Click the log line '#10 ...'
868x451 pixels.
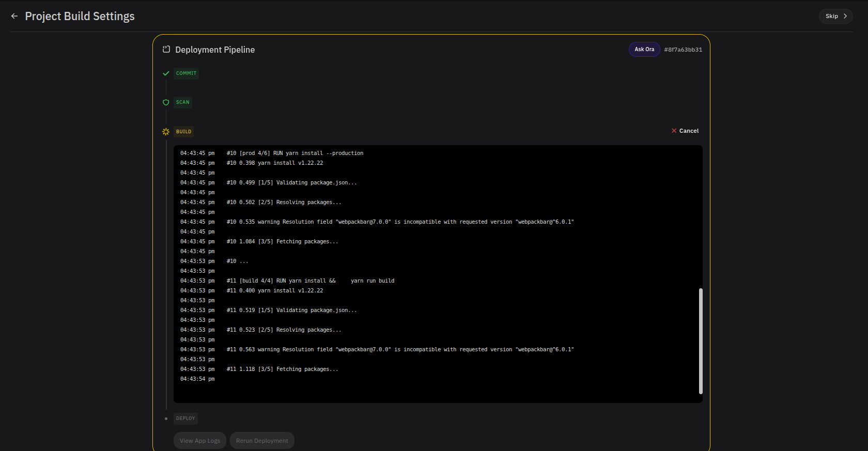point(238,261)
